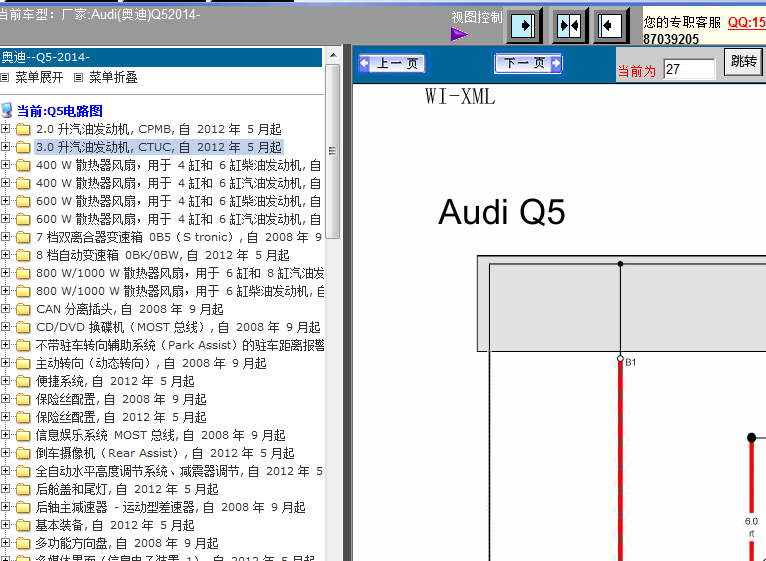Click folder icon of 主动转向（动态转向）
The width and height of the screenshot is (766, 561).
pyautogui.click(x=23, y=364)
